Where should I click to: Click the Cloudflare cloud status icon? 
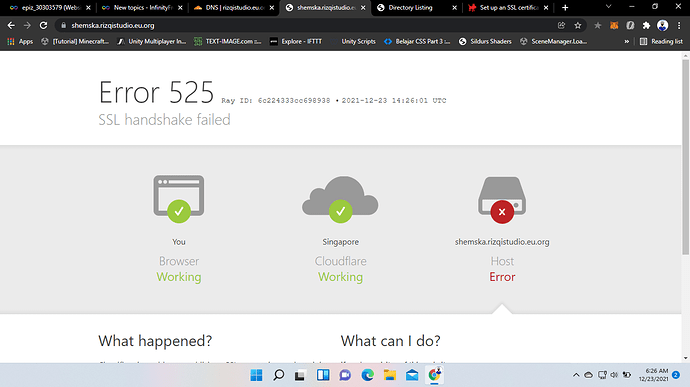[340, 199]
